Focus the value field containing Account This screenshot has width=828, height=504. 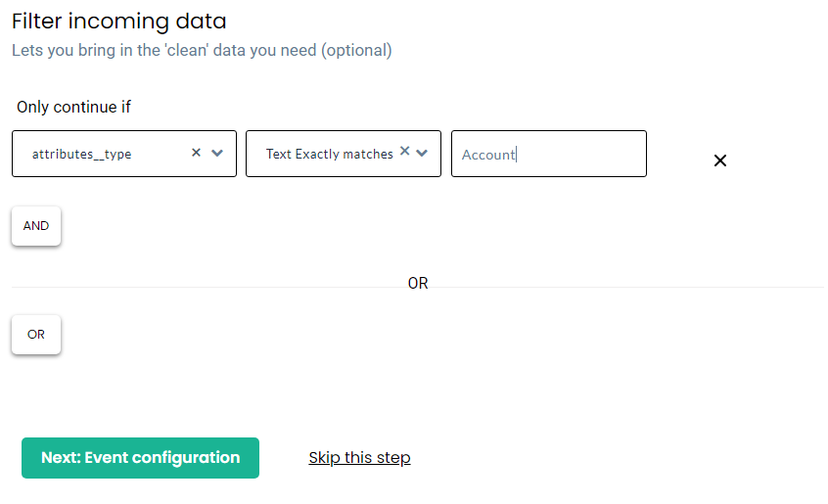[549, 154]
